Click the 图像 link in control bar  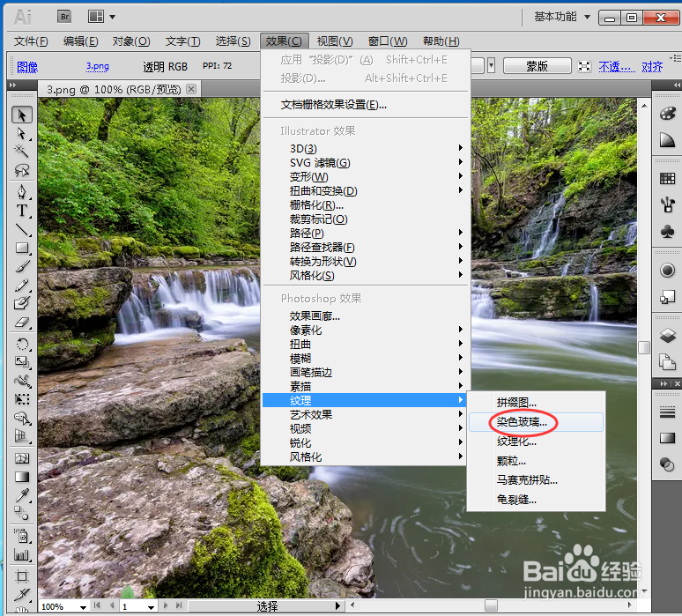27,67
